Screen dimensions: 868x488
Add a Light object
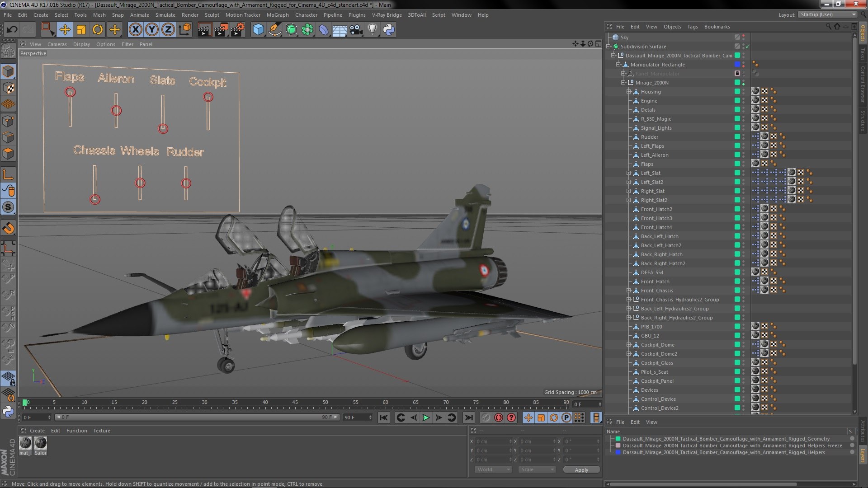(372, 30)
